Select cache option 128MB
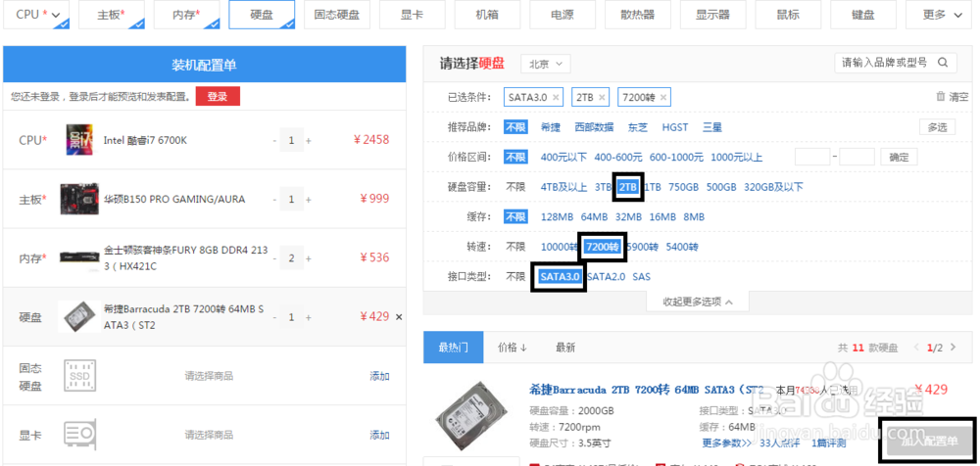 pos(557,216)
